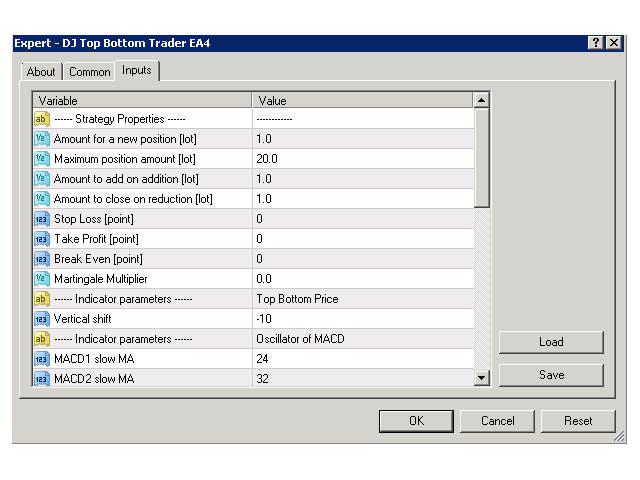
Task: Click the Save button
Action: [551, 375]
